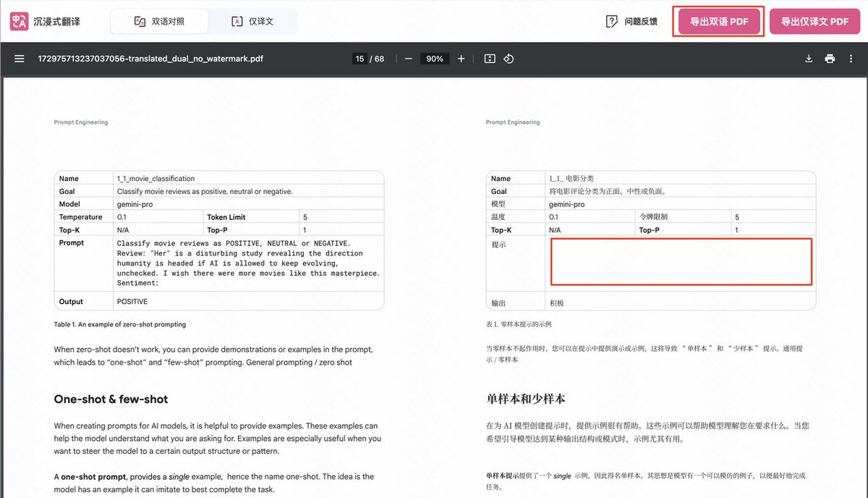Open the PDF sidebar hamburger menu
Viewport: 868px width, 498px height.
click(20, 59)
